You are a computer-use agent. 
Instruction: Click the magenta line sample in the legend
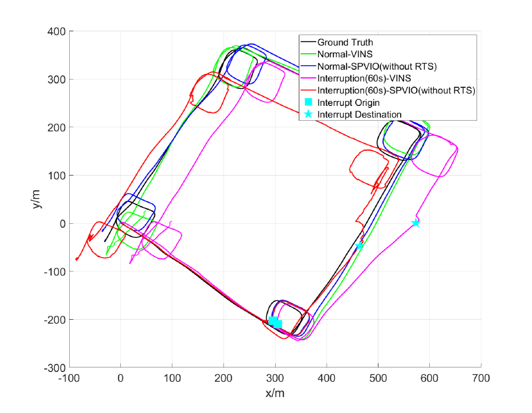[x=308, y=78]
